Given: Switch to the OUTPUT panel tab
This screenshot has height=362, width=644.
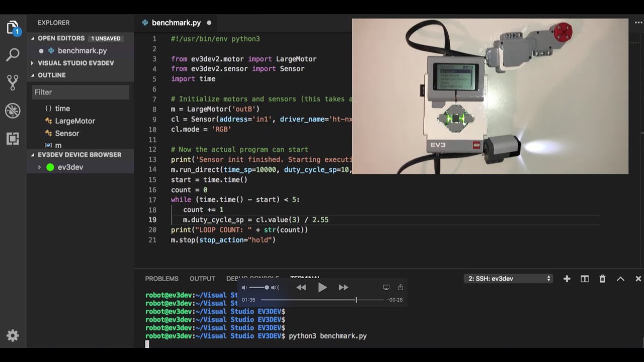Looking at the screenshot, I should [x=202, y=279].
